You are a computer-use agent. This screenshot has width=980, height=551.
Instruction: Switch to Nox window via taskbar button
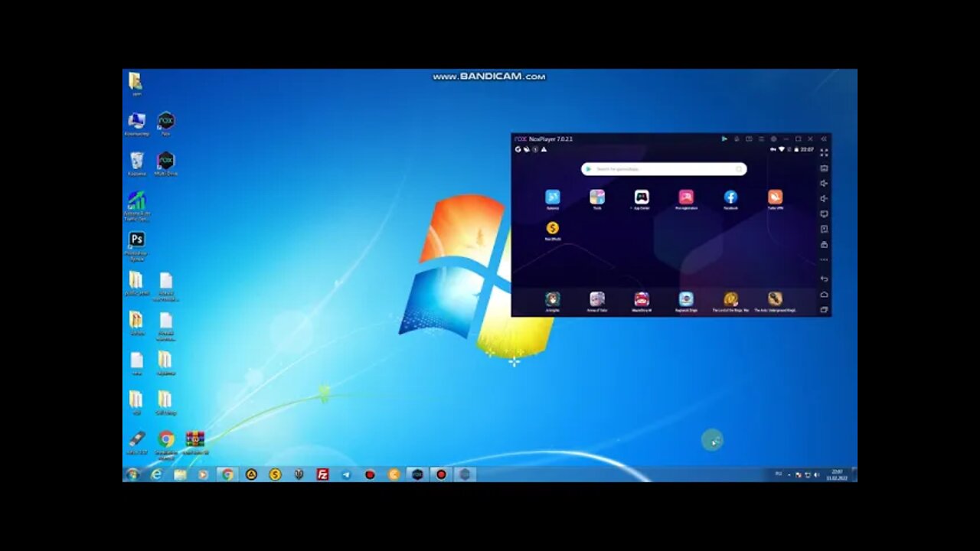pos(417,474)
